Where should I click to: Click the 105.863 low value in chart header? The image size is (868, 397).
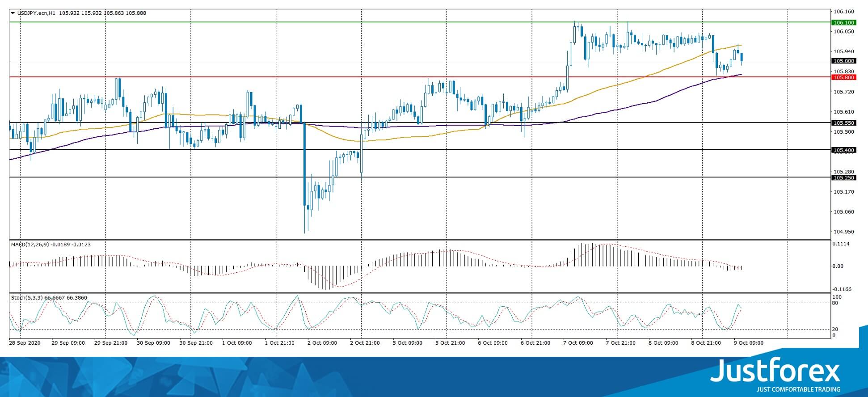point(114,13)
